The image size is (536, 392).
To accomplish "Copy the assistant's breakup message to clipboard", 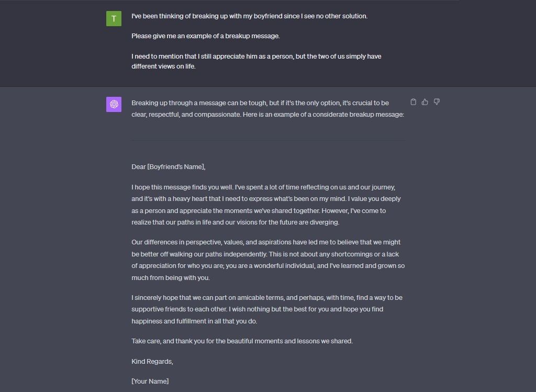I will [413, 102].
